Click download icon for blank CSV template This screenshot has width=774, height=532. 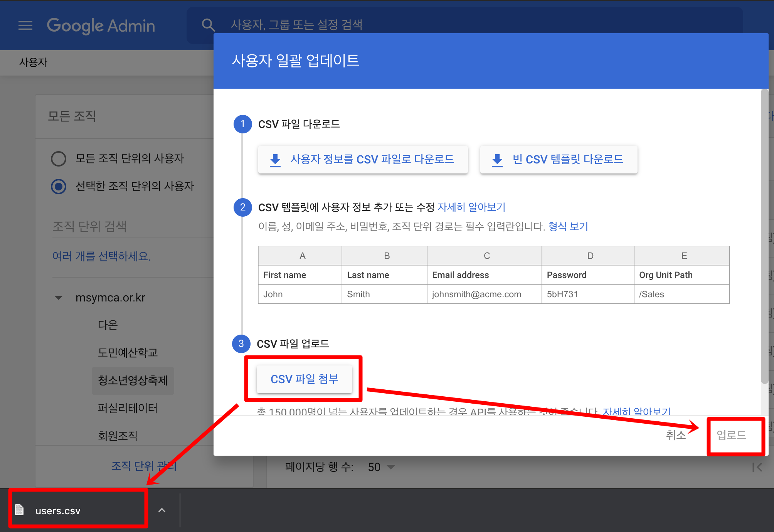click(x=497, y=160)
